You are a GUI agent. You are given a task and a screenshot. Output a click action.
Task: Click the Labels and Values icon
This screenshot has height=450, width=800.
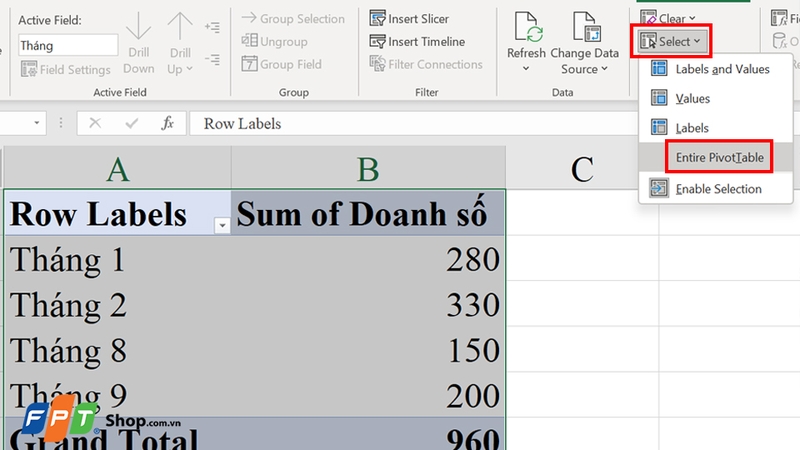click(x=659, y=68)
